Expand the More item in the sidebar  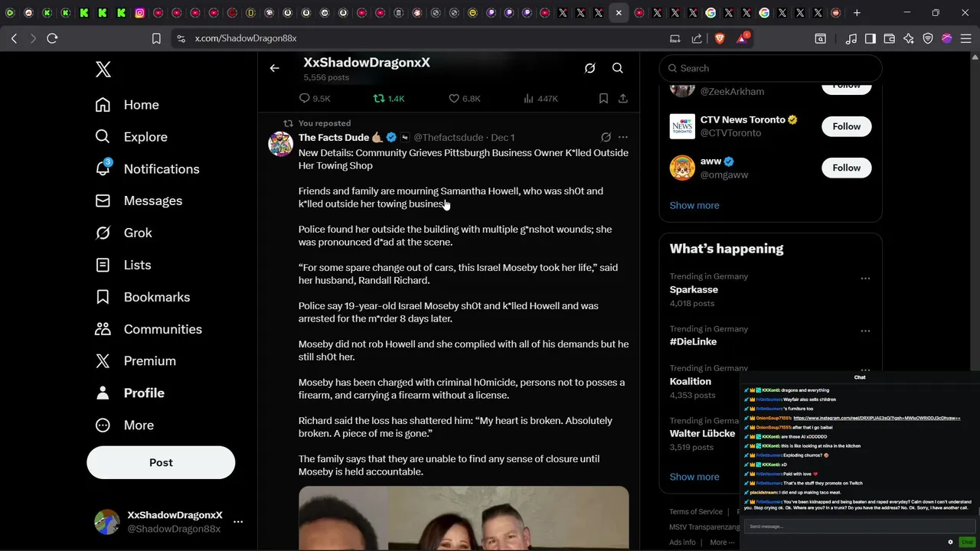coord(125,425)
